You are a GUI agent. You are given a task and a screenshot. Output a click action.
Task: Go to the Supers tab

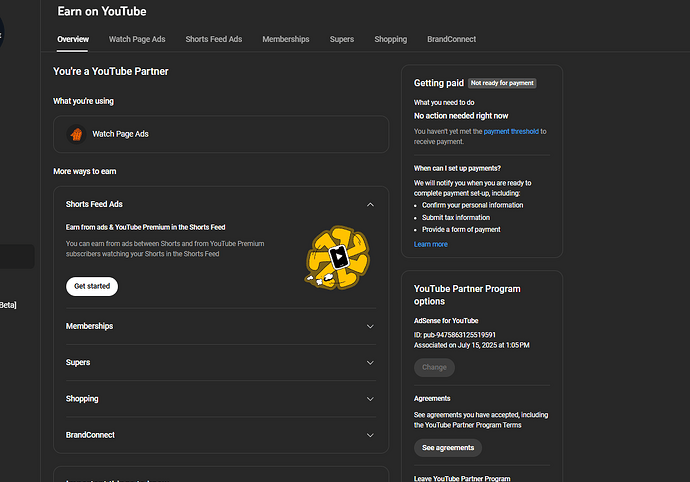[342, 39]
